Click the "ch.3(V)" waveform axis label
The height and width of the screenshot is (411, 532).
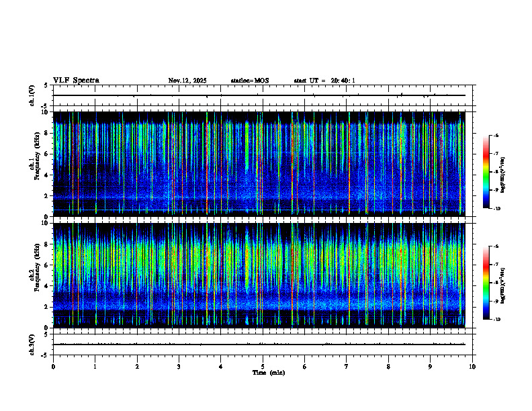[x=32, y=345]
